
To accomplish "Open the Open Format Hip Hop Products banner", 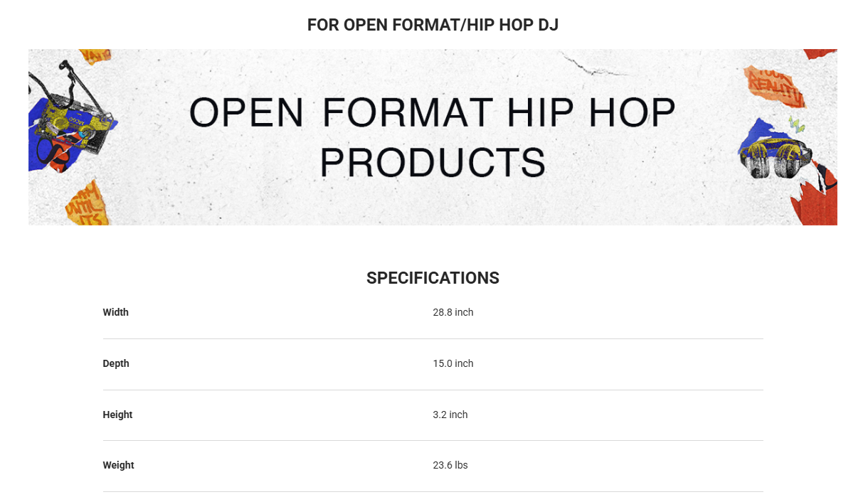I will 433,137.
